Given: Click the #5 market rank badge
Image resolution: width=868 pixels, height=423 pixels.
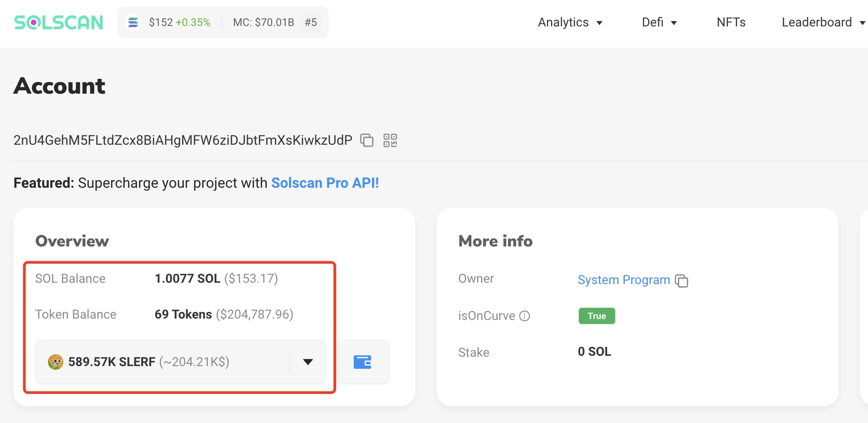Looking at the screenshot, I should point(311,22).
